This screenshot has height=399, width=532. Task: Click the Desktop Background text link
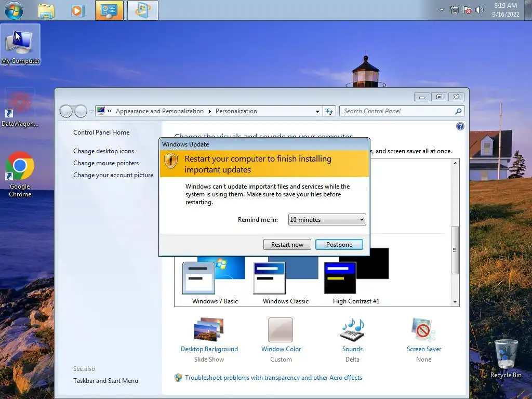(x=209, y=349)
